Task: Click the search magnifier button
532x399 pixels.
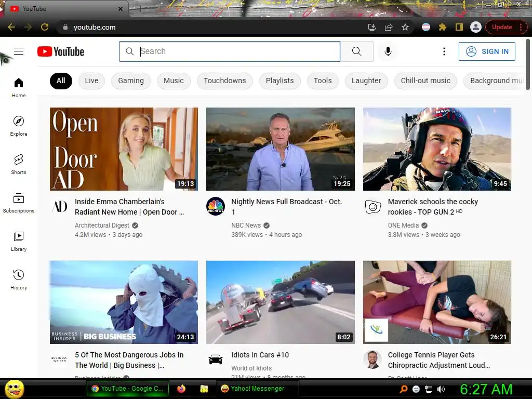Action: pyautogui.click(x=356, y=51)
